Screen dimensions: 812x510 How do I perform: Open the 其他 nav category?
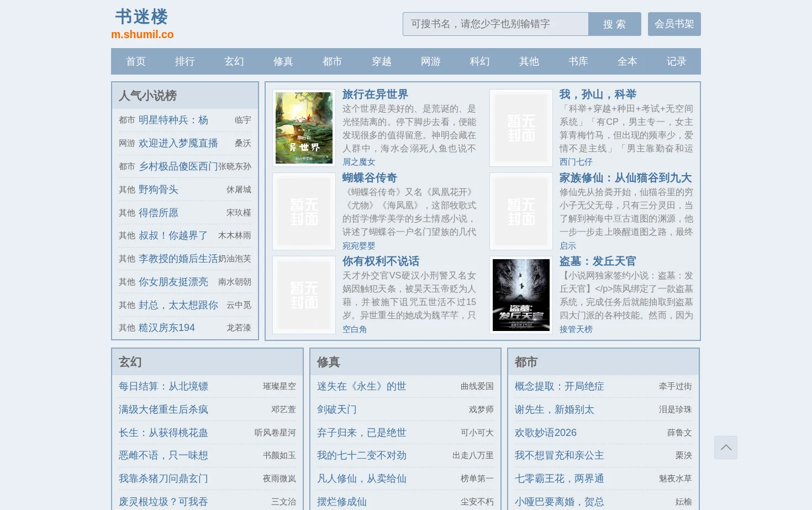coord(529,61)
